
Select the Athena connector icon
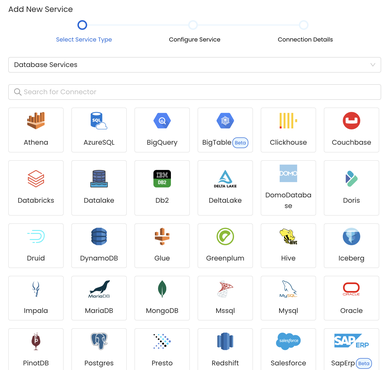coord(36,121)
